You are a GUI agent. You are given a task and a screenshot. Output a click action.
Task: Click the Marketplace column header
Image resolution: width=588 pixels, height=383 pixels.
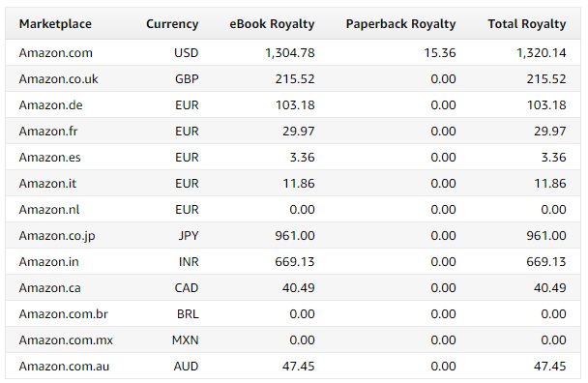[x=55, y=24]
